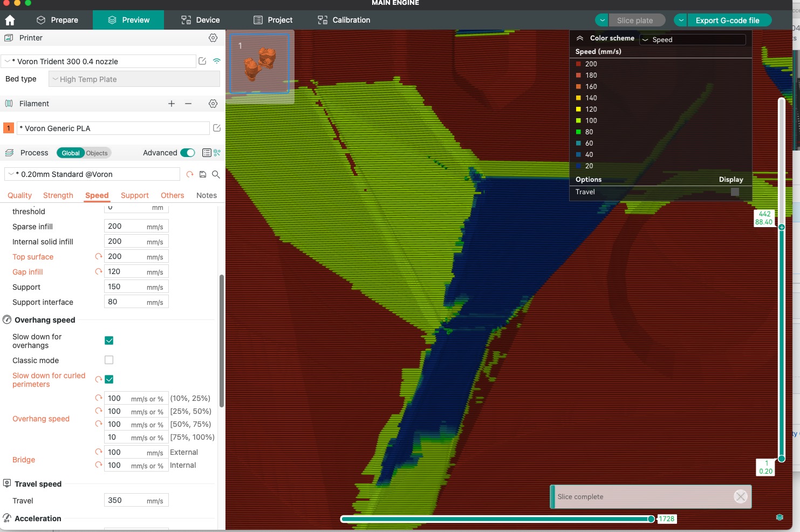
Task: Edit Voron Generic PLA via the edit icon
Action: 216,128
